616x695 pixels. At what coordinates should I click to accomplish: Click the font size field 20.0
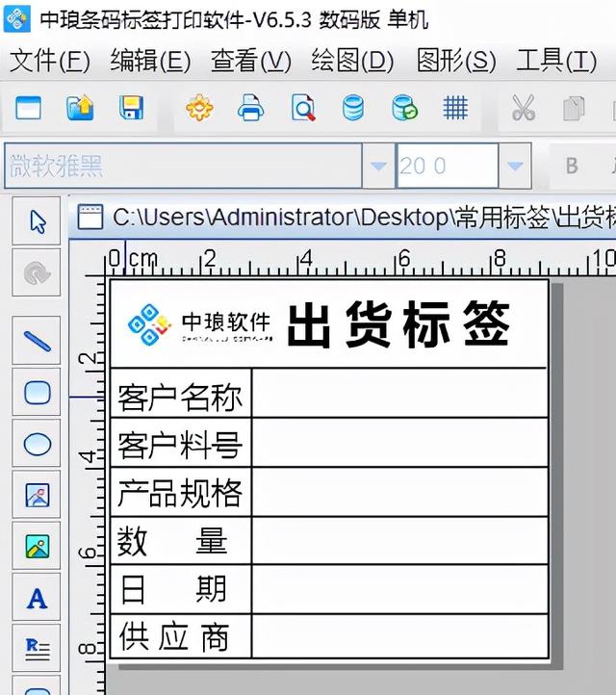448,166
